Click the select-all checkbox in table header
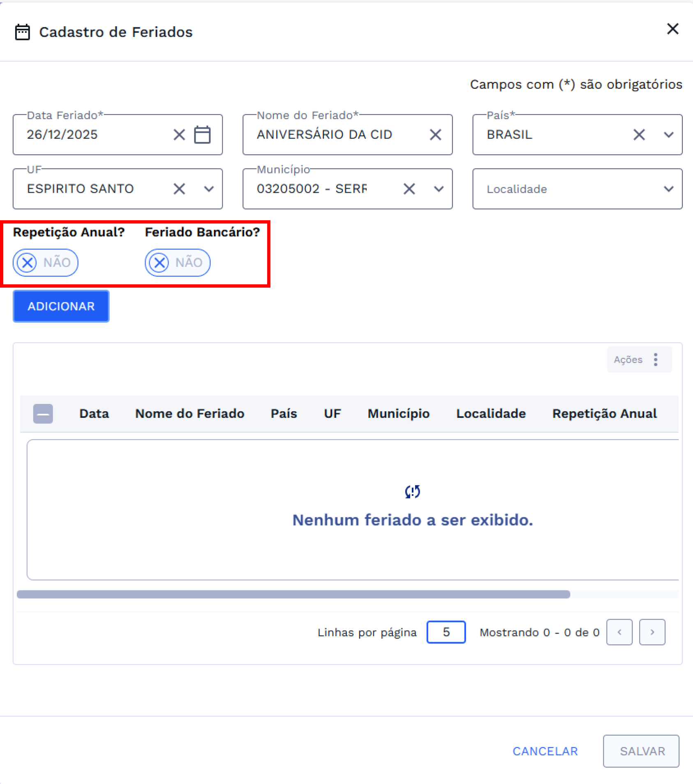The image size is (693, 784). pyautogui.click(x=43, y=413)
